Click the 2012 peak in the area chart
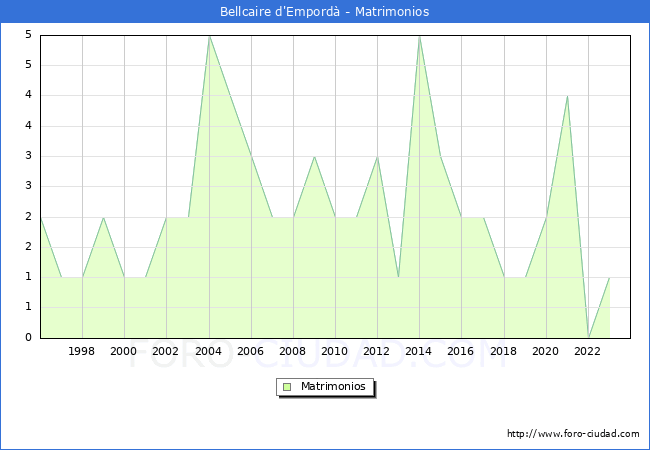 tap(377, 156)
